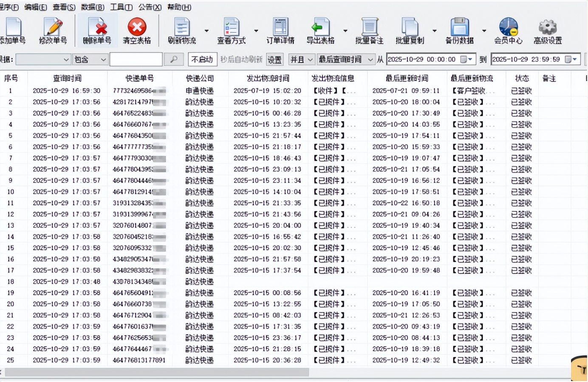Click the 修改单号 edit icon
The width and height of the screenshot is (588, 382).
(53, 28)
